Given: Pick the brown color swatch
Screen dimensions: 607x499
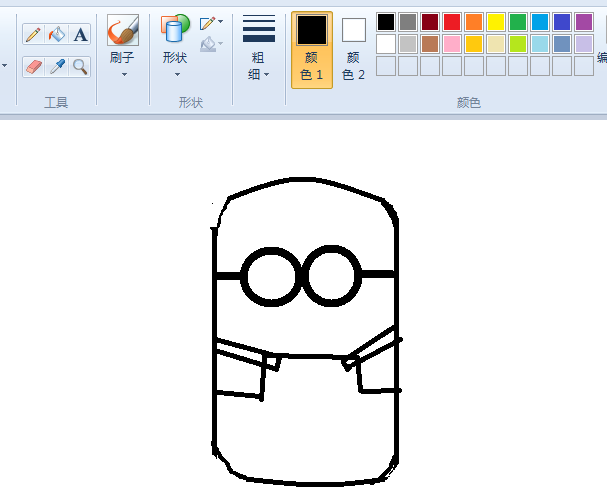Looking at the screenshot, I should (430, 44).
